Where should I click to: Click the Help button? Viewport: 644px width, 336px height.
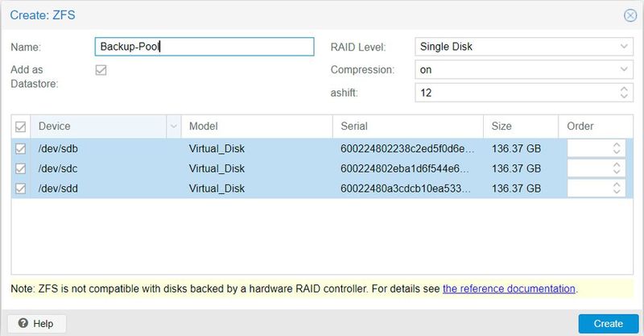tap(36, 324)
